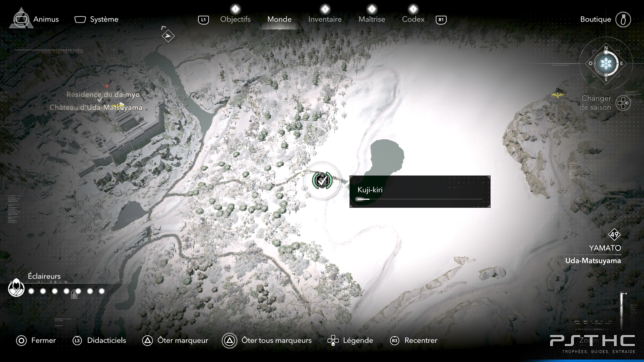This screenshot has height=362, width=644.
Task: Open the Codex tab
Action: (x=413, y=19)
